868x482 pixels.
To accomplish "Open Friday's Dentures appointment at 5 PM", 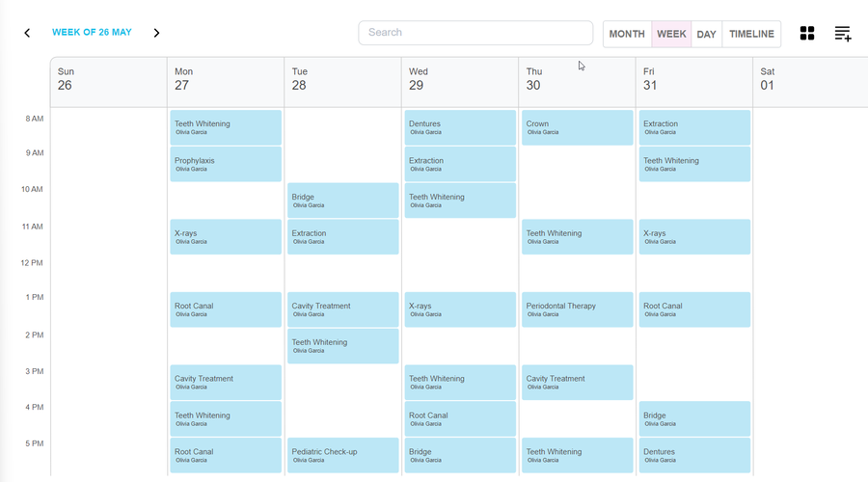I will [694, 455].
